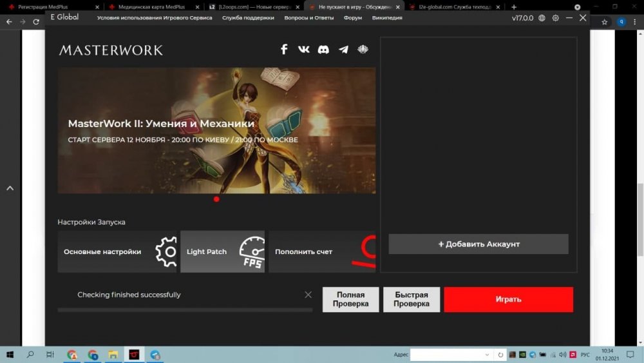Expand the taskbar address dropdown arrow
The width and height of the screenshot is (644, 363).
(488, 355)
